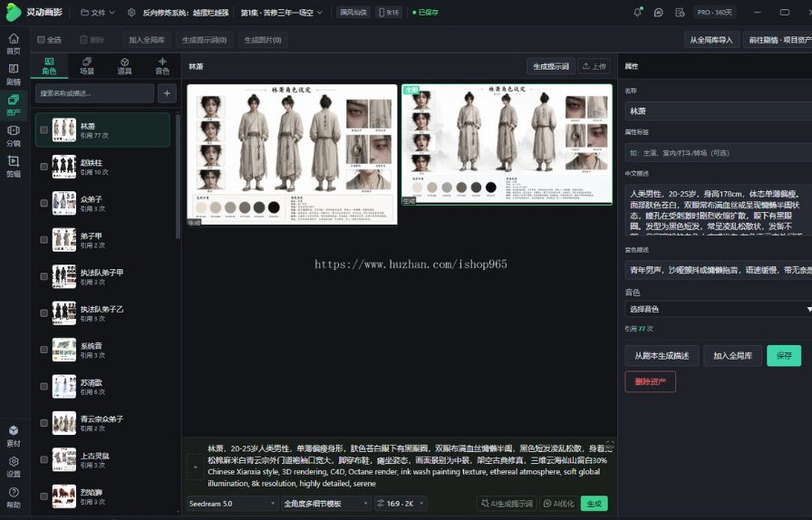Click the notification bell icon
This screenshot has height=520, width=812.
pos(637,12)
